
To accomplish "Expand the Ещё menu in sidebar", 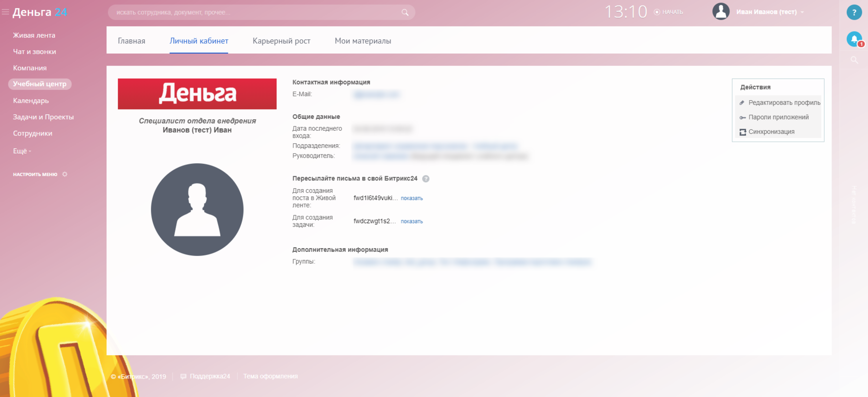I will tap(22, 151).
